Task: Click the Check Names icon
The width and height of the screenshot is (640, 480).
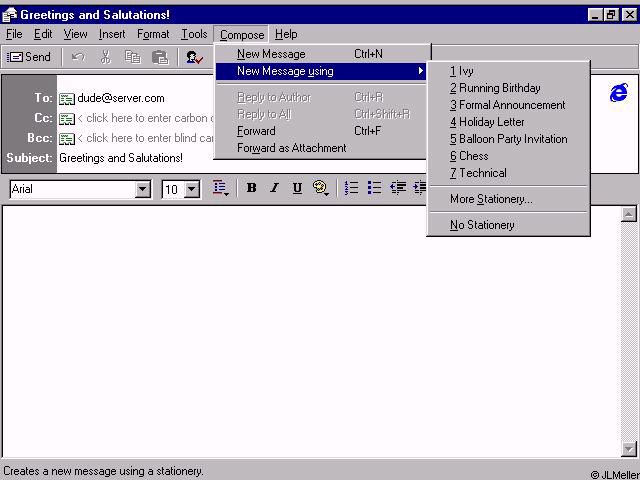Action: click(194, 57)
